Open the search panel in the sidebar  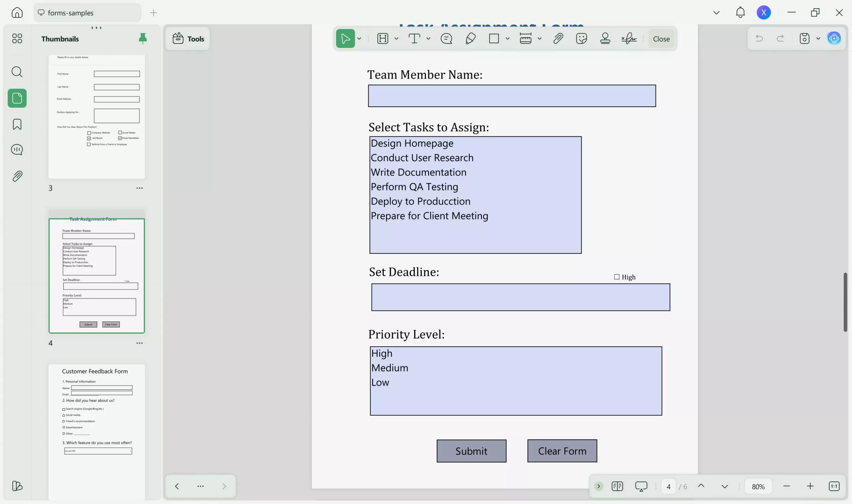click(17, 72)
